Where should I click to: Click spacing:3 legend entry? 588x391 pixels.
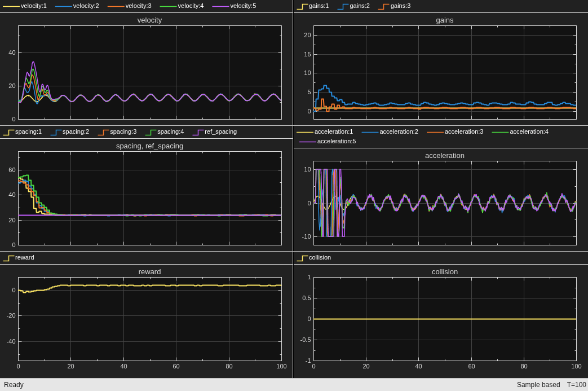(117, 131)
